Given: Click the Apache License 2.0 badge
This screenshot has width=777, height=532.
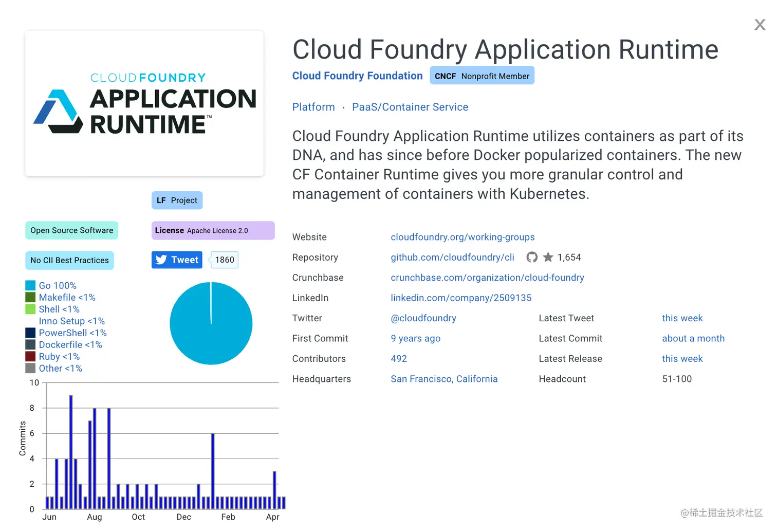Looking at the screenshot, I should pyautogui.click(x=213, y=230).
